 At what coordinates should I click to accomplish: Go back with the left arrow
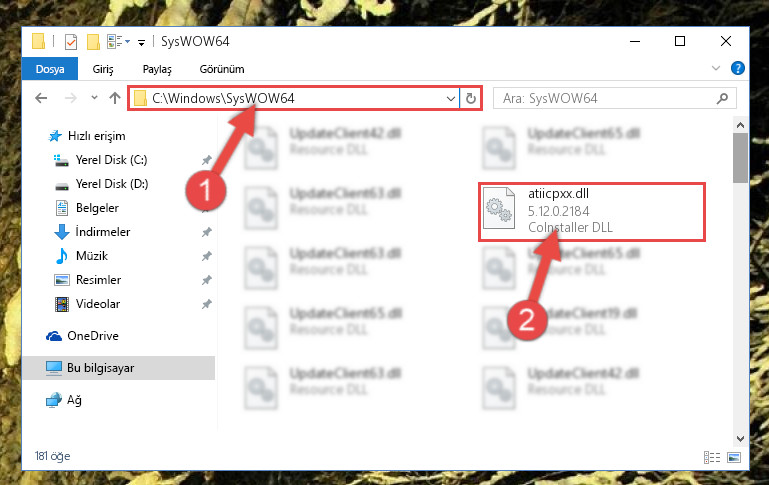click(41, 98)
